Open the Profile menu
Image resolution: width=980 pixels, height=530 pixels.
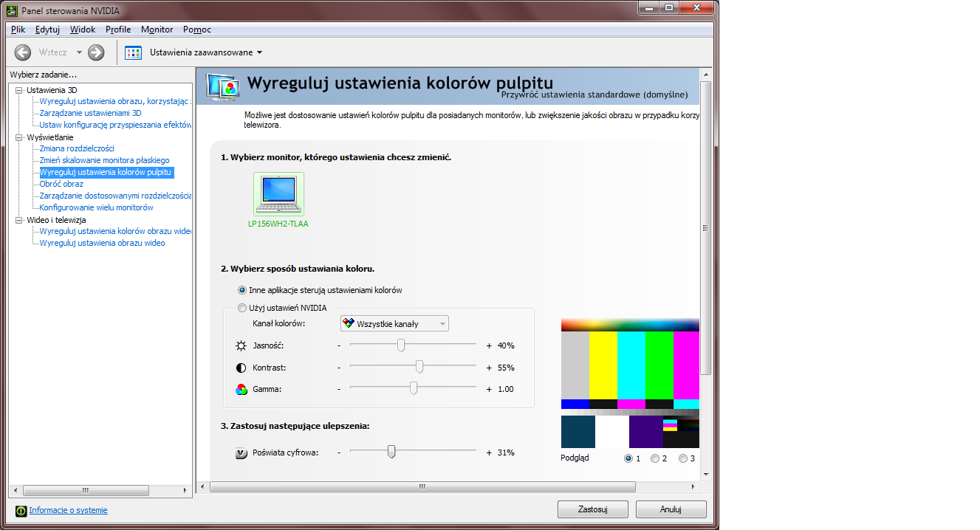point(118,30)
